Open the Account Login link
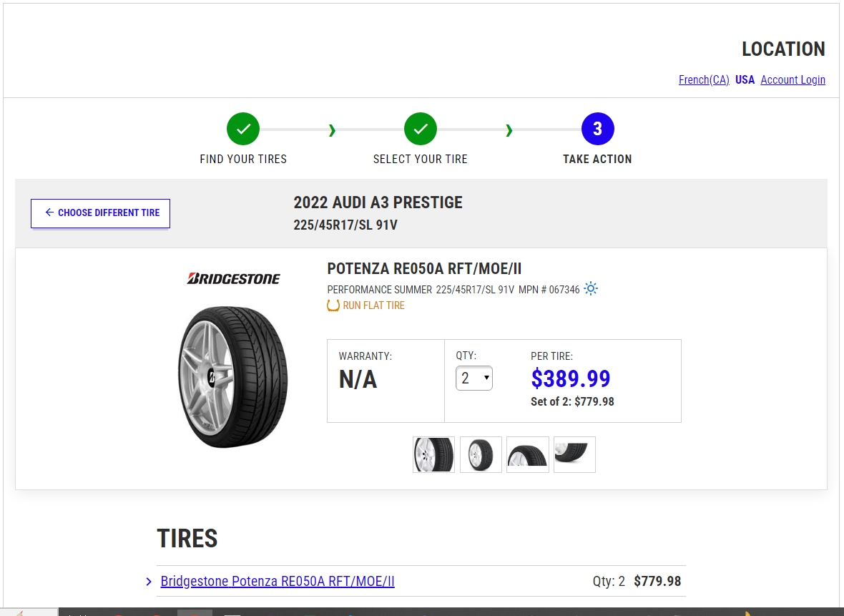The width and height of the screenshot is (844, 616). point(793,79)
